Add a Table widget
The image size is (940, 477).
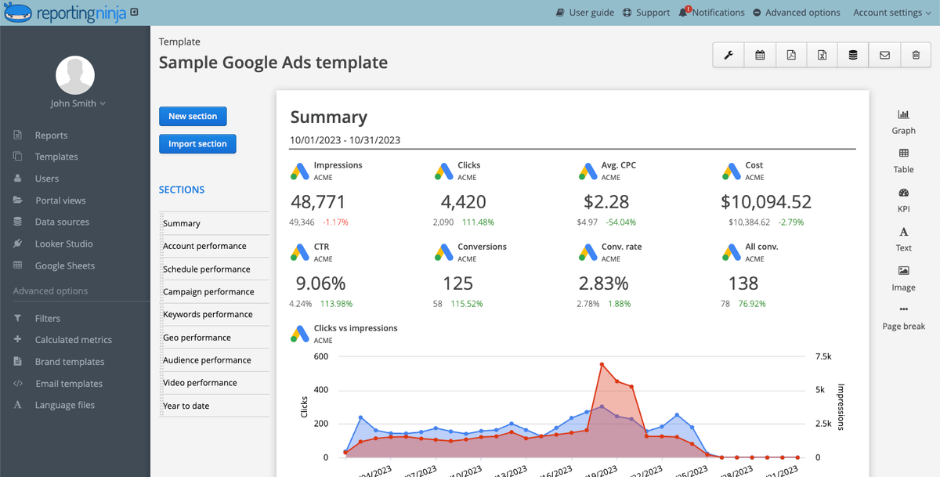903,161
